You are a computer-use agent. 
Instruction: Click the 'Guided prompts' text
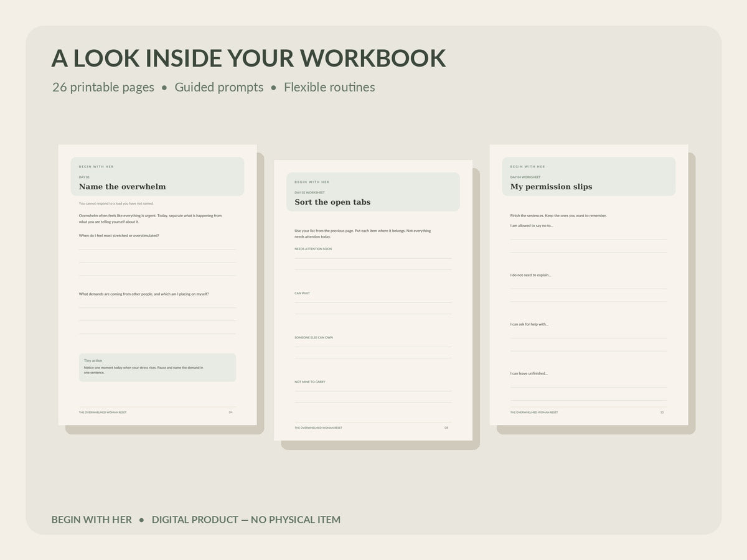(x=219, y=87)
